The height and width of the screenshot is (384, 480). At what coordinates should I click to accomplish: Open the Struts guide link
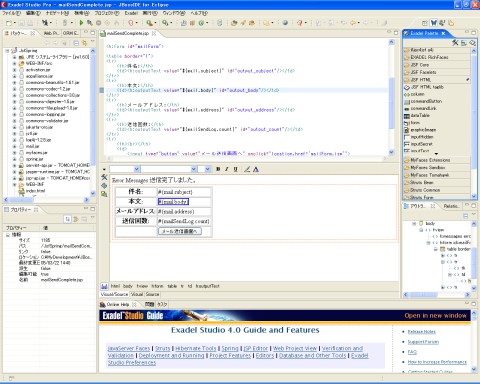pos(163,348)
